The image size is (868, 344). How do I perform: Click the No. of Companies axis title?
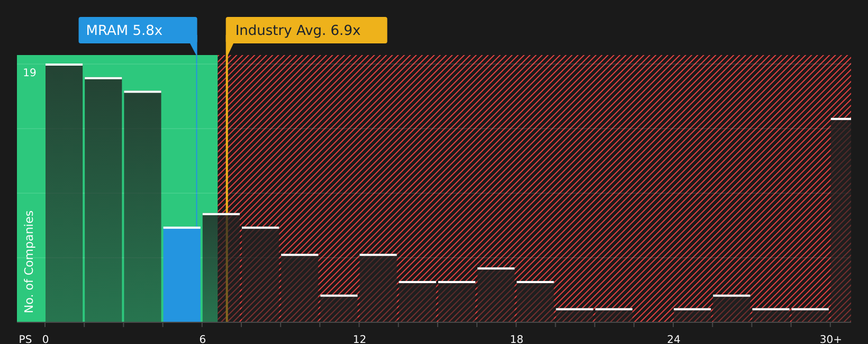click(29, 261)
